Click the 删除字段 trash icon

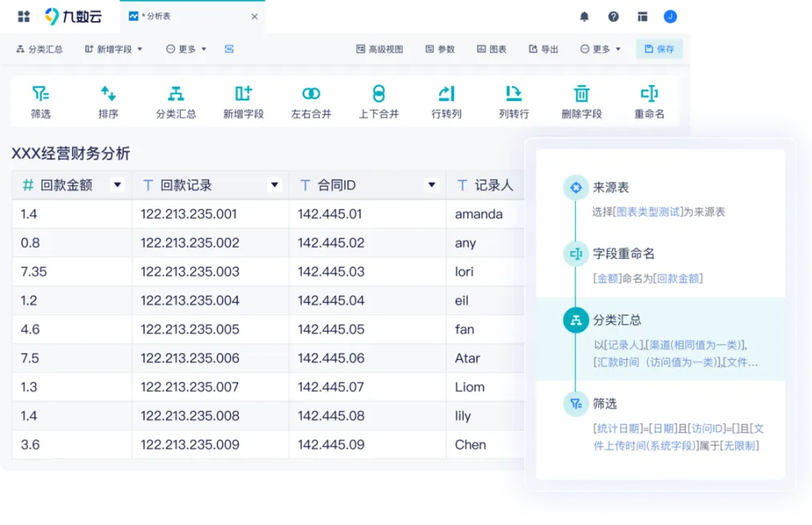coord(581,95)
